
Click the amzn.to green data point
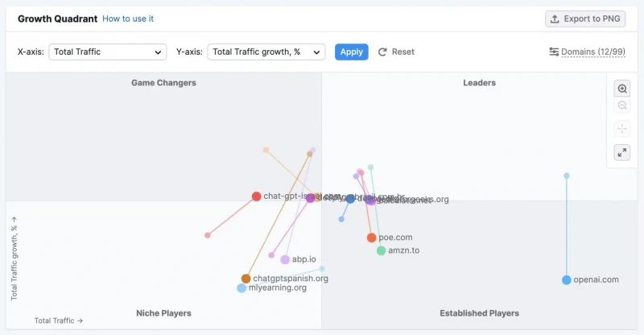381,250
